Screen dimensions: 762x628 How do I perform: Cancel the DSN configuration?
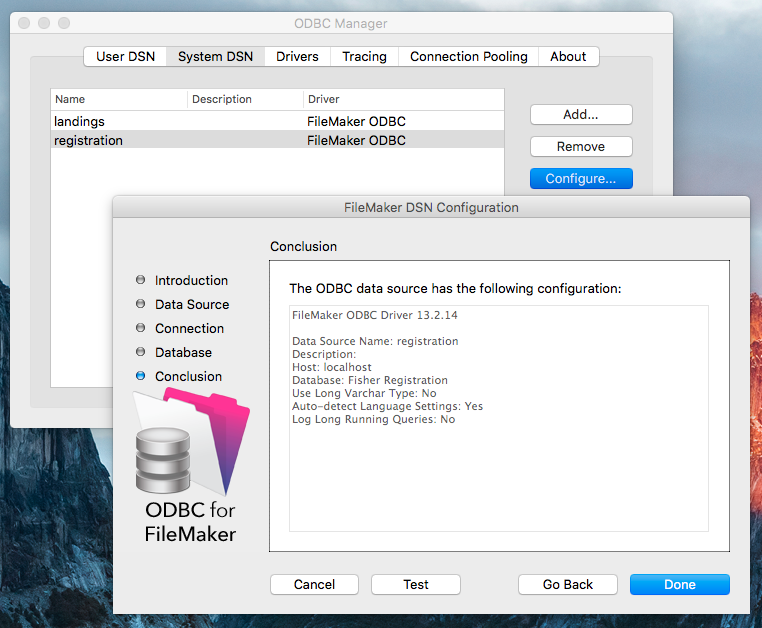tap(314, 584)
